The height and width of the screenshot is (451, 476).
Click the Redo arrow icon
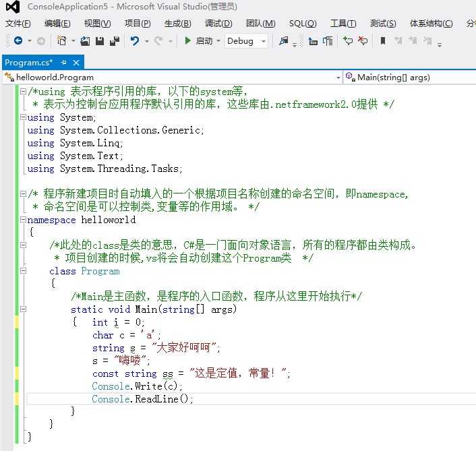[158, 40]
